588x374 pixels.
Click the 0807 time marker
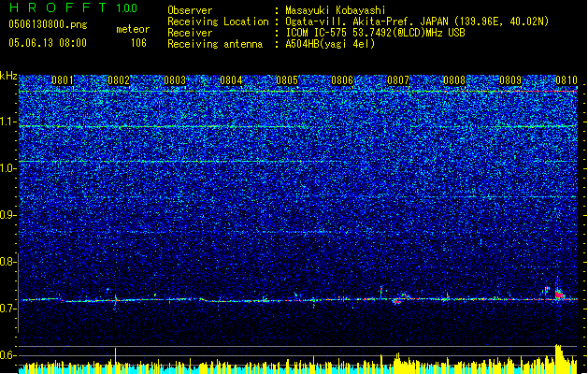(x=398, y=80)
